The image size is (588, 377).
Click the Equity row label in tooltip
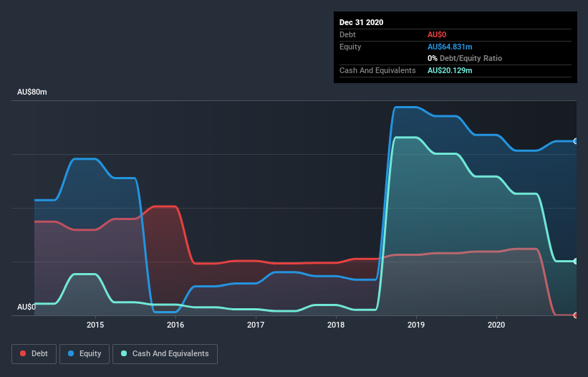click(x=350, y=47)
